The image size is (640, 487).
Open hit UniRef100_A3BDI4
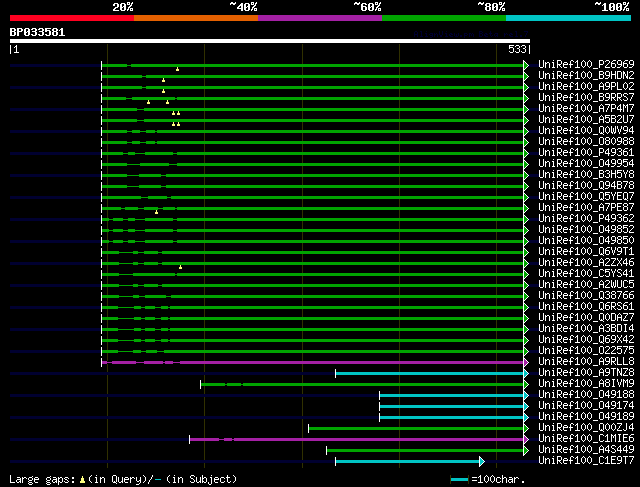coord(586,329)
